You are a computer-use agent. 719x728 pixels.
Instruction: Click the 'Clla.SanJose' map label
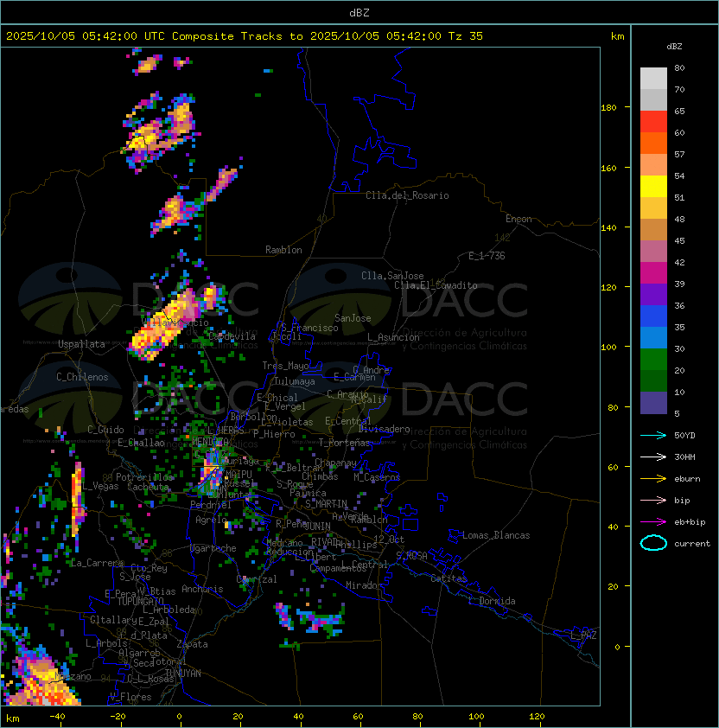pyautogui.click(x=392, y=276)
